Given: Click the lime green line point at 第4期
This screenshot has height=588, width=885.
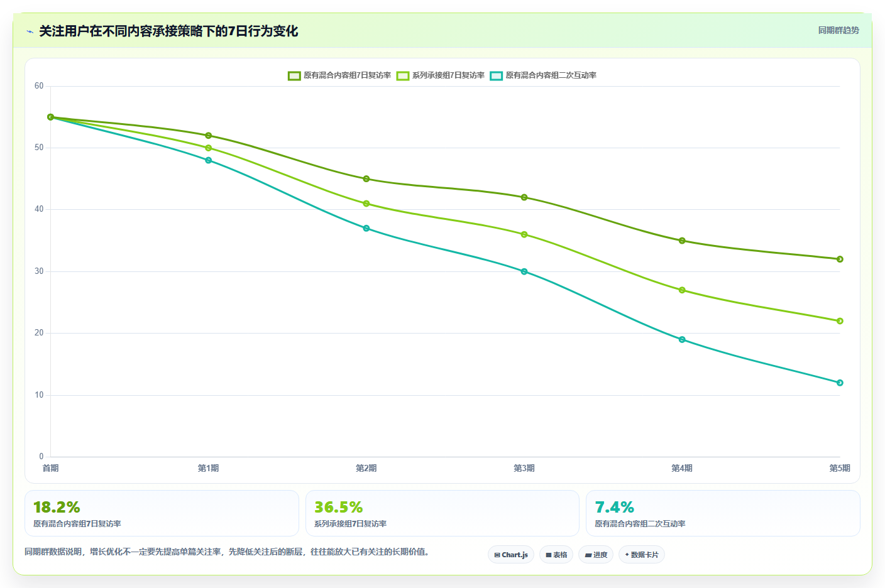Looking at the screenshot, I should tap(682, 290).
